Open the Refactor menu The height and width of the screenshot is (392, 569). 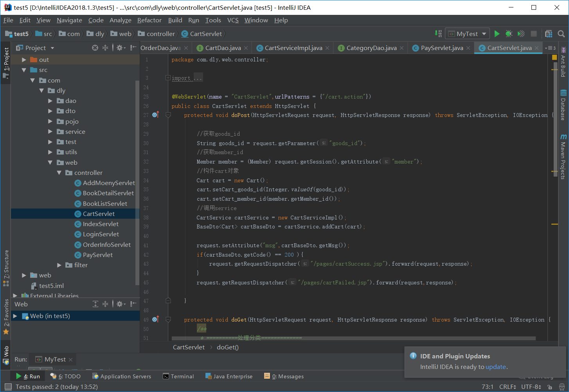(x=149, y=20)
